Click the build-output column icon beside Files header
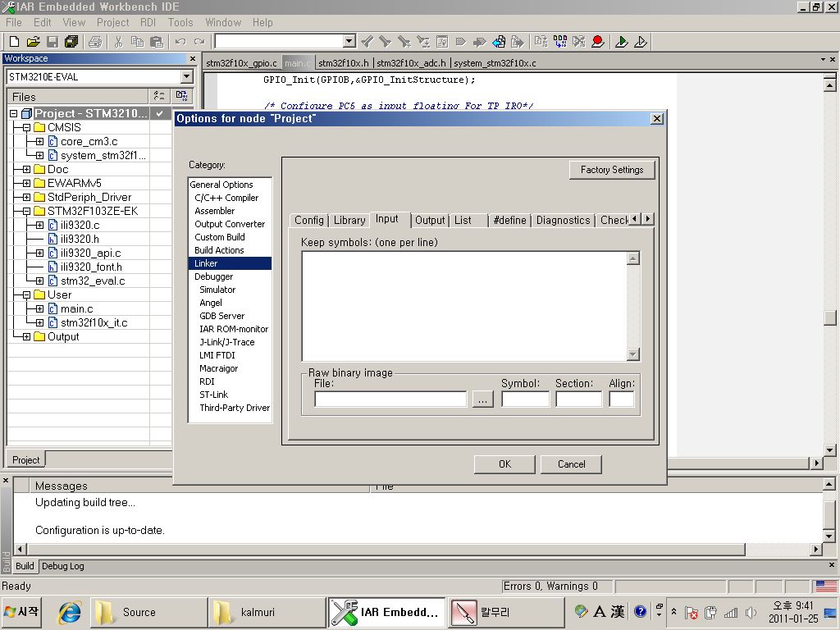840x630 pixels. point(181,97)
